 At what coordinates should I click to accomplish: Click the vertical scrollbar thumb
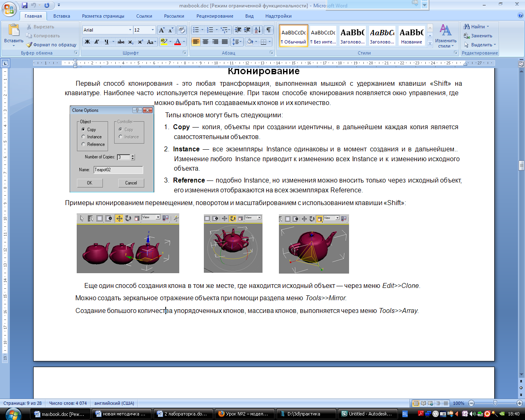(521, 165)
